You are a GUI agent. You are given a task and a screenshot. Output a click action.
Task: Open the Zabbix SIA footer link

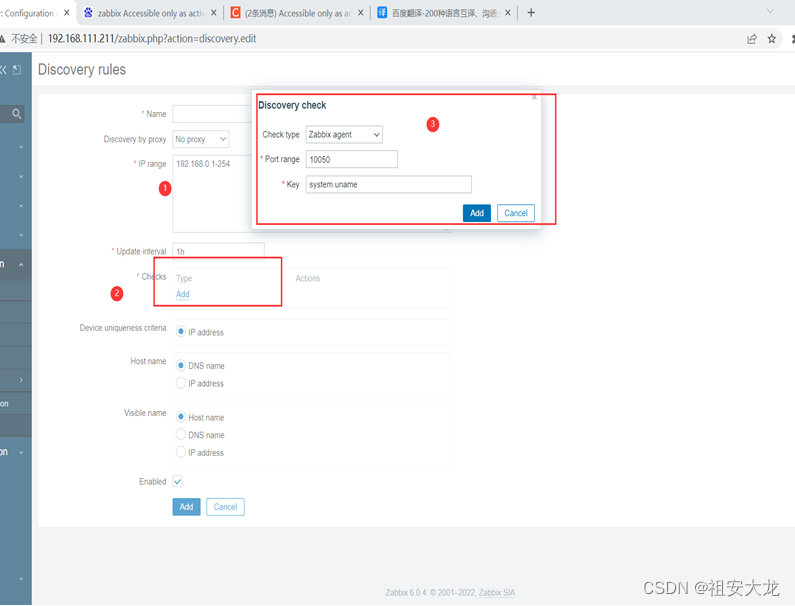(497, 592)
